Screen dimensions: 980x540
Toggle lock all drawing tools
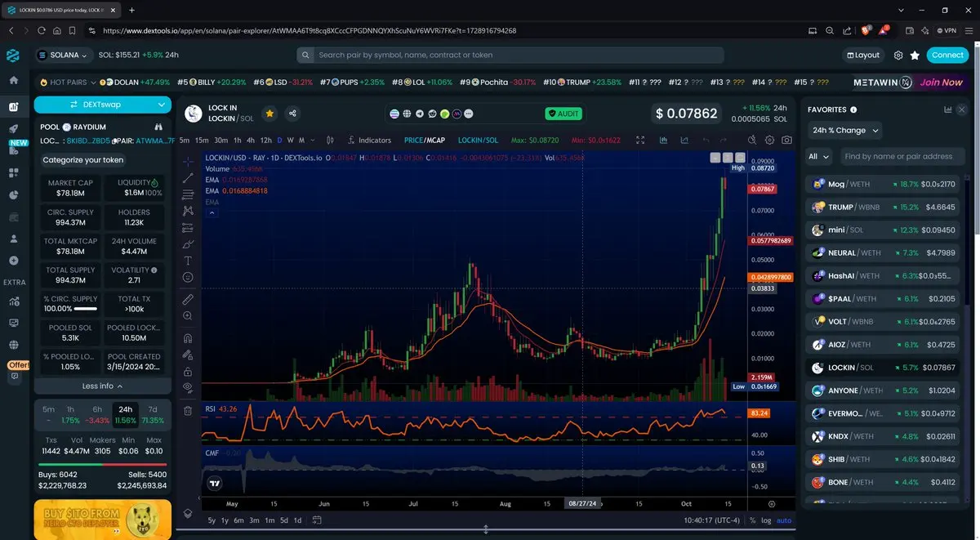(x=188, y=371)
